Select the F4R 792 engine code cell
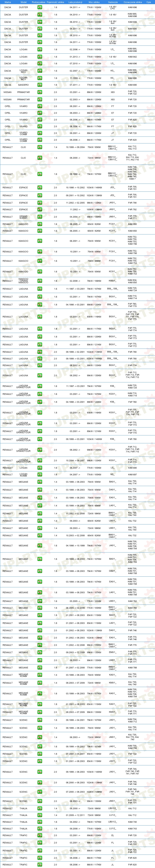 coord(132,210)
